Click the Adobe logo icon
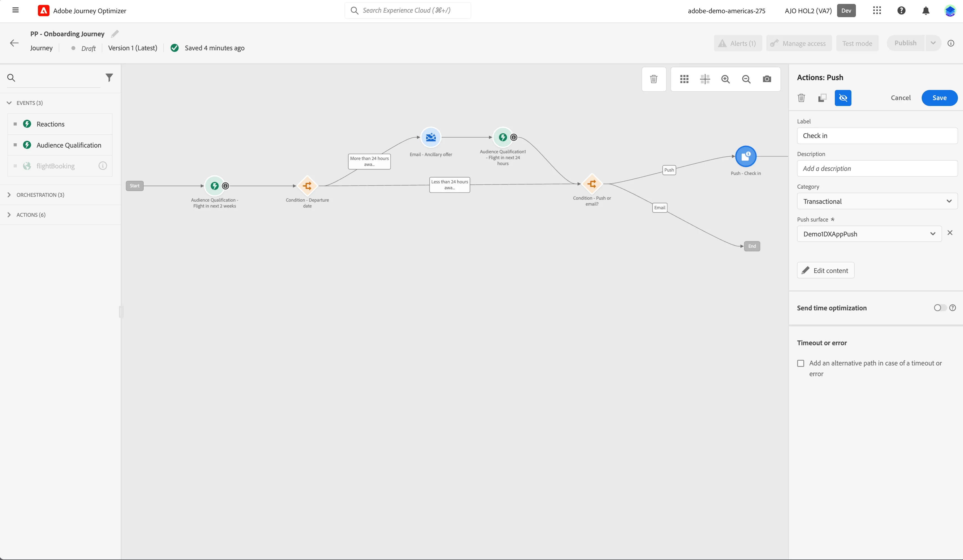The width and height of the screenshot is (963, 560). point(44,11)
